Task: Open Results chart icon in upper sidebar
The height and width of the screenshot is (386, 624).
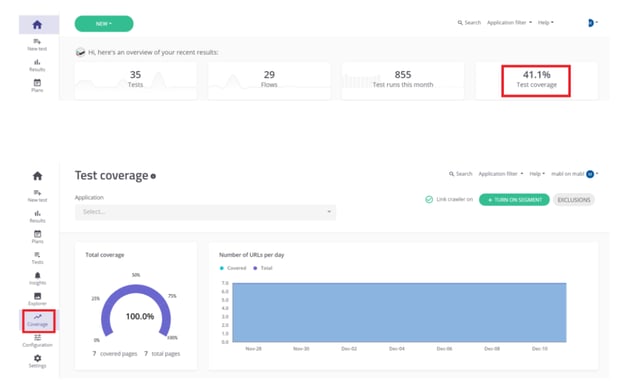Action: click(x=37, y=65)
